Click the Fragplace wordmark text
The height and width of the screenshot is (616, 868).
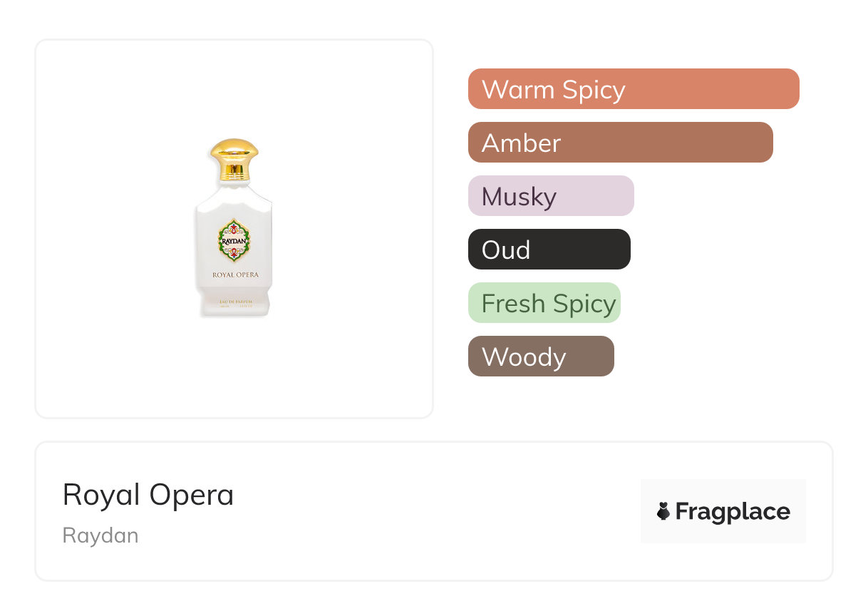[733, 511]
